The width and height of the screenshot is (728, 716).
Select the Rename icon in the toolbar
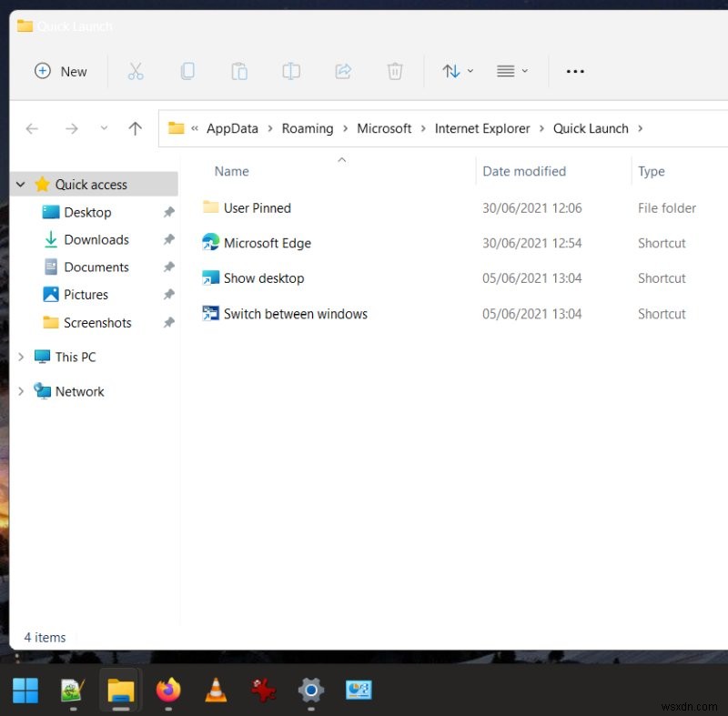coord(291,71)
